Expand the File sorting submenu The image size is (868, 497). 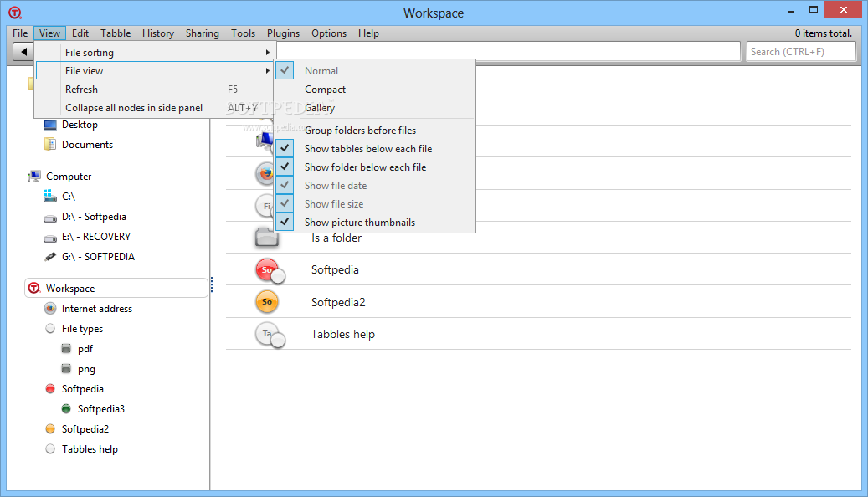[x=155, y=52]
